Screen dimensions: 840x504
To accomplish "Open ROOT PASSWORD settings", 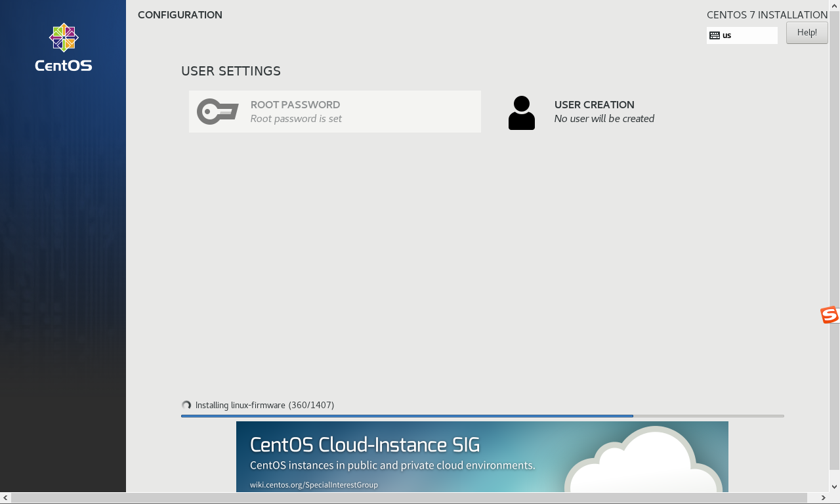I will coord(335,112).
